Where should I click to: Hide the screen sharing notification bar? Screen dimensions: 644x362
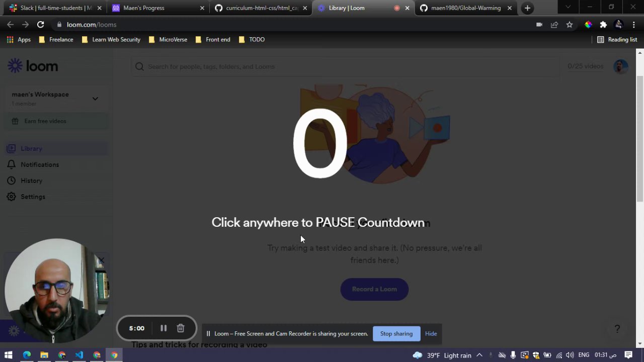point(431,334)
